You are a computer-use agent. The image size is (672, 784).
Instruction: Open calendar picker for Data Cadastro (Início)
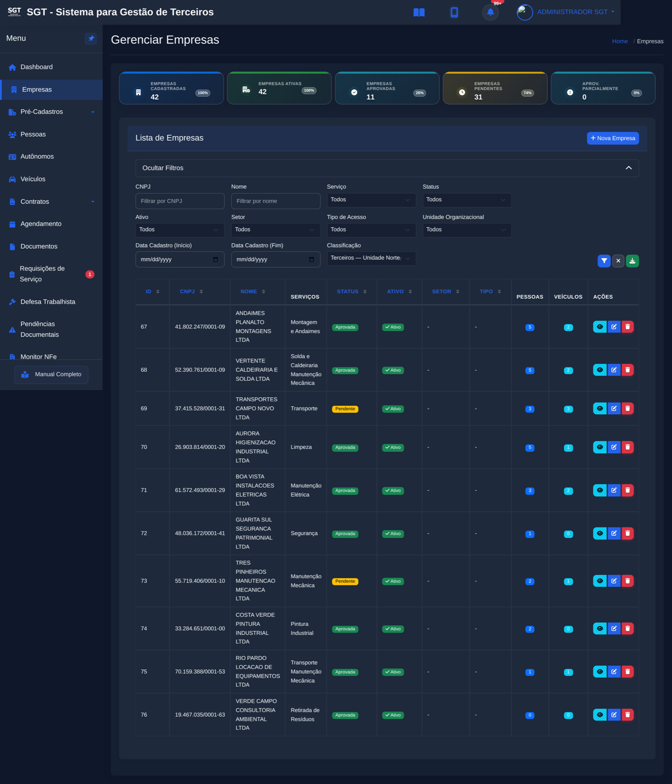(x=216, y=260)
